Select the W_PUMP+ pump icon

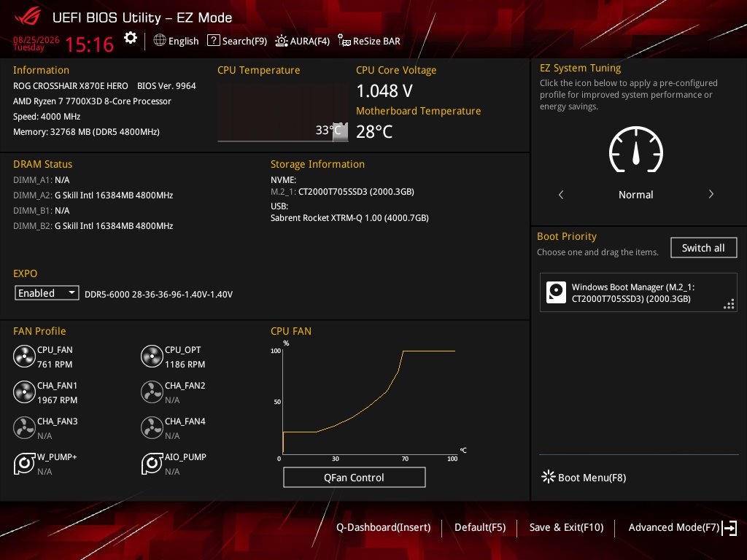(x=24, y=463)
